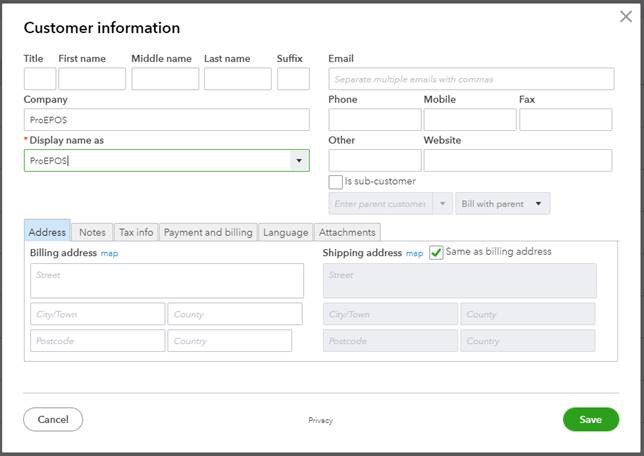This screenshot has width=644, height=456.
Task: Click the green Save button
Action: tap(591, 419)
